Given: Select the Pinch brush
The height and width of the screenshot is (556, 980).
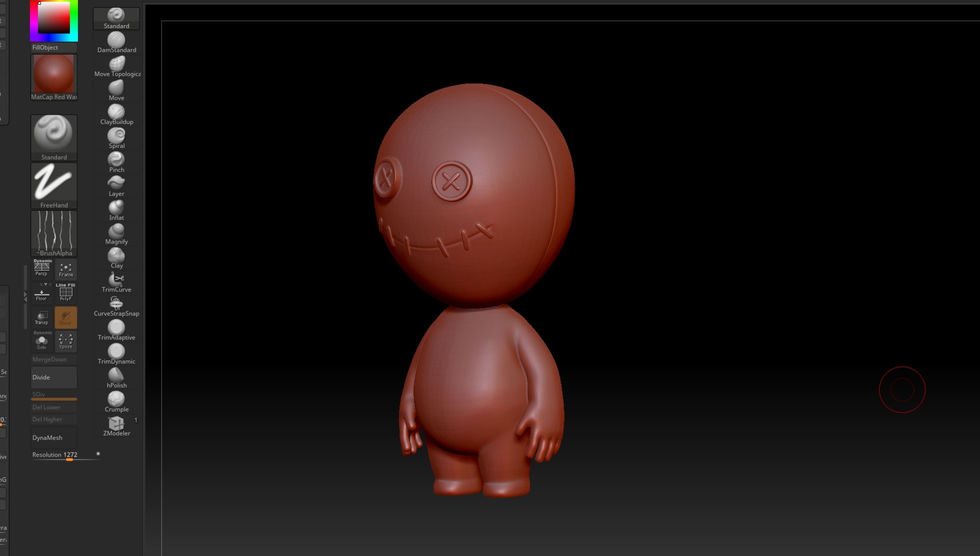Looking at the screenshot, I should pos(116,163).
